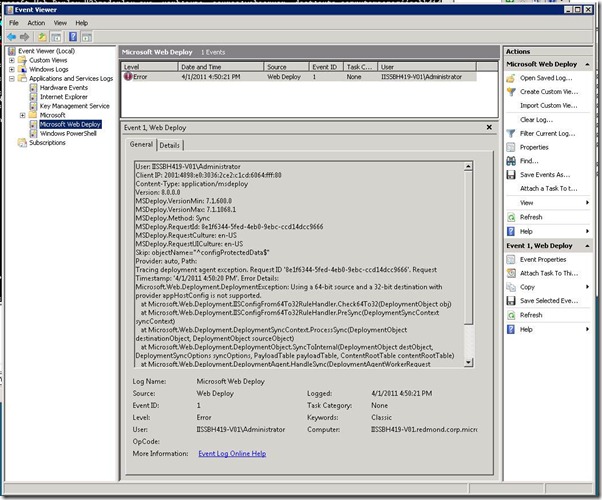Viewport: 602px width, 500px height.
Task: Click the Copy icon in Actions pane
Action: pos(511,287)
